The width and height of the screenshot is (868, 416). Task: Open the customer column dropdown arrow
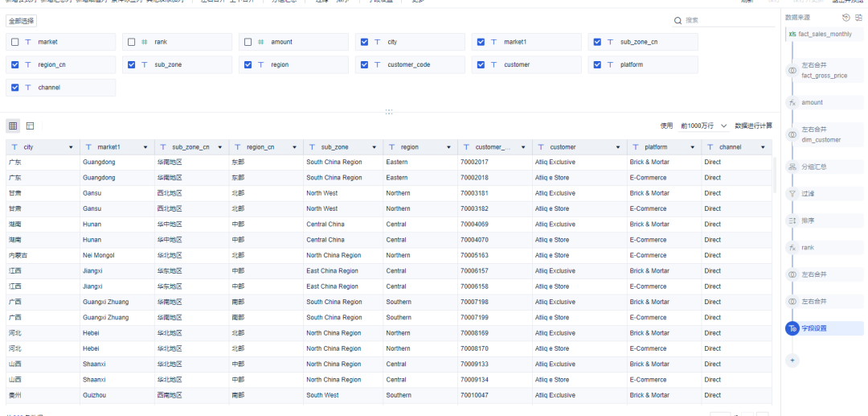click(618, 148)
